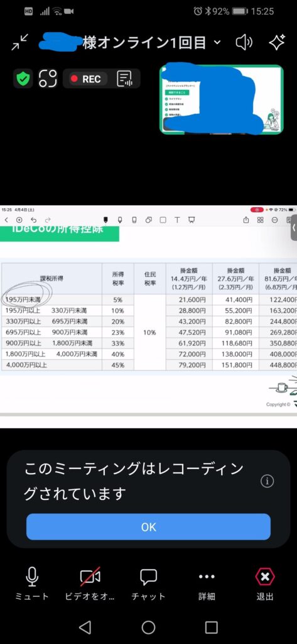297x644 pixels.
Task: Open the AI companion sparkle icon
Action: point(277,42)
